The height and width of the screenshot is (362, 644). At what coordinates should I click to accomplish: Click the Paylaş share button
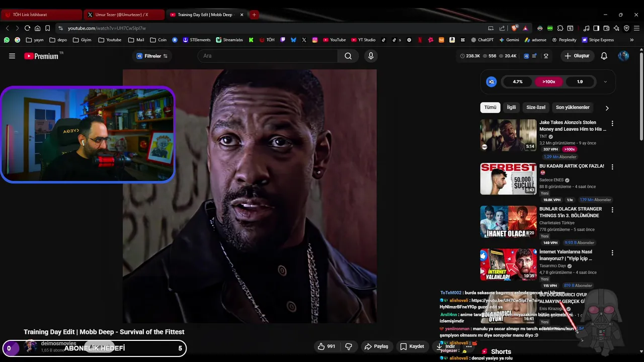click(x=376, y=346)
